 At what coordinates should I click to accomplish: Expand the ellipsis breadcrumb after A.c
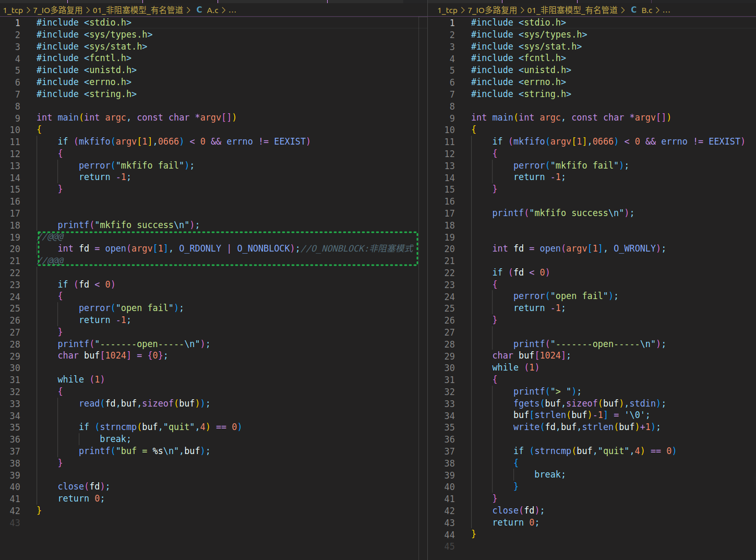pyautogui.click(x=232, y=10)
